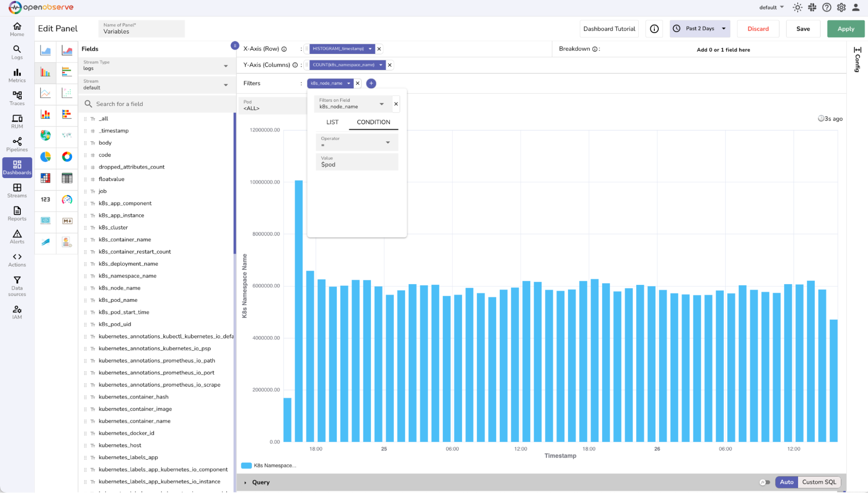Select the pie chart type icon
868x493 pixels.
tap(45, 157)
